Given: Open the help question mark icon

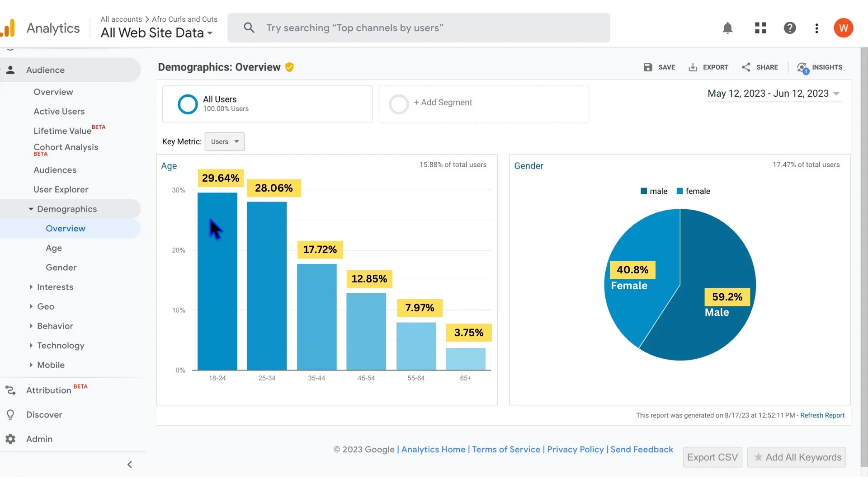Looking at the screenshot, I should pyautogui.click(x=789, y=28).
